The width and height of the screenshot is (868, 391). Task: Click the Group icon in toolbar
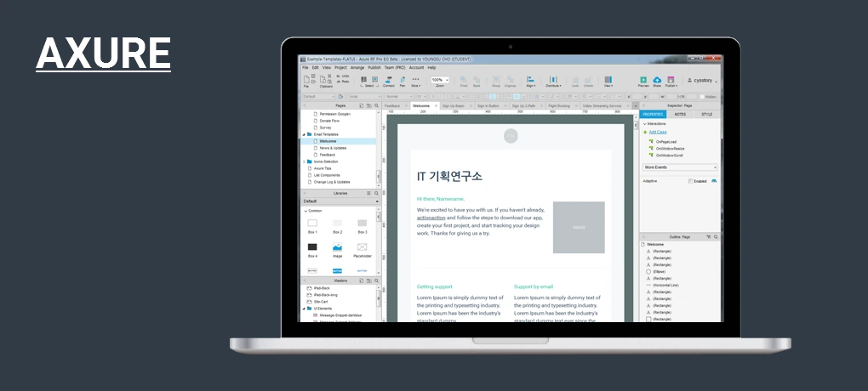(x=496, y=80)
